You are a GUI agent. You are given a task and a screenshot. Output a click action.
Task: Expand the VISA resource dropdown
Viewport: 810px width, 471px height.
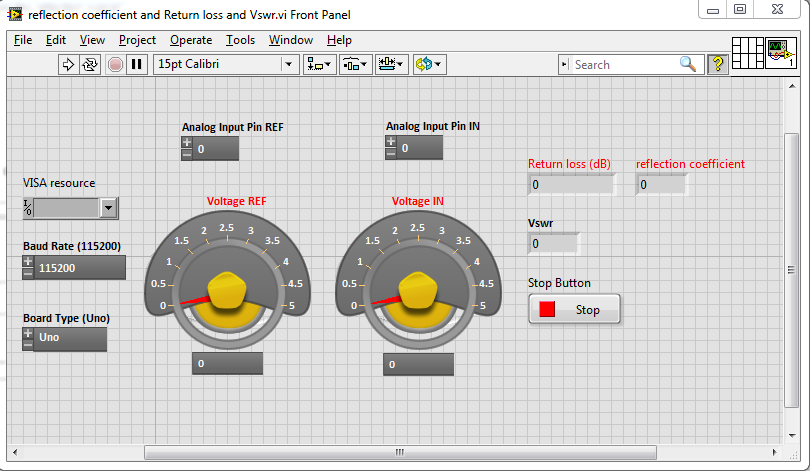pos(109,208)
